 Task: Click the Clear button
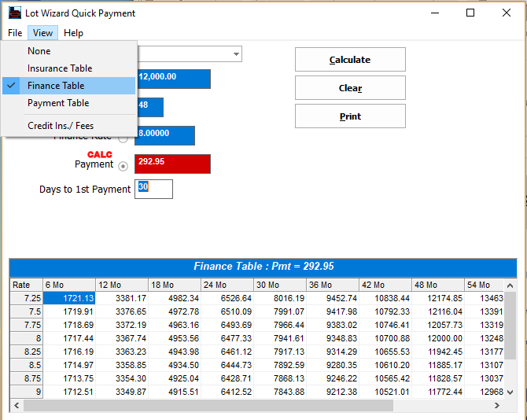350,87
